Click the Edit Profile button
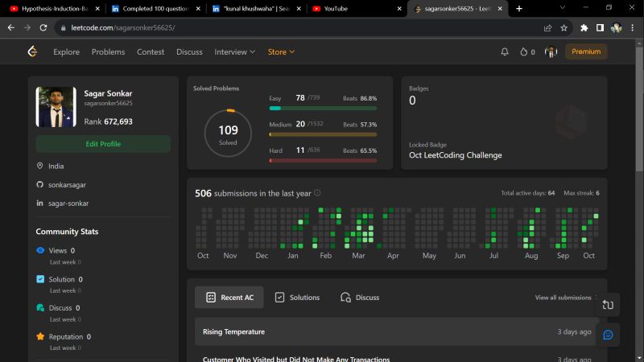Screen dimensions: 644x362 pos(103,144)
